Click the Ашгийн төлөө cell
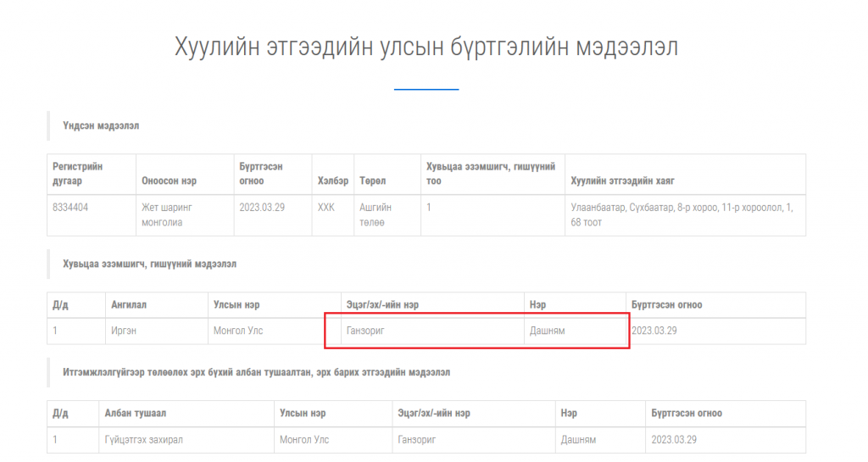The image size is (868, 462). click(376, 214)
